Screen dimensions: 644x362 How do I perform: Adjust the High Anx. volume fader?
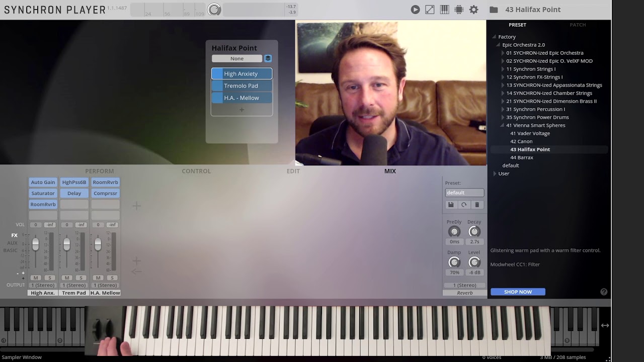pyautogui.click(x=35, y=244)
